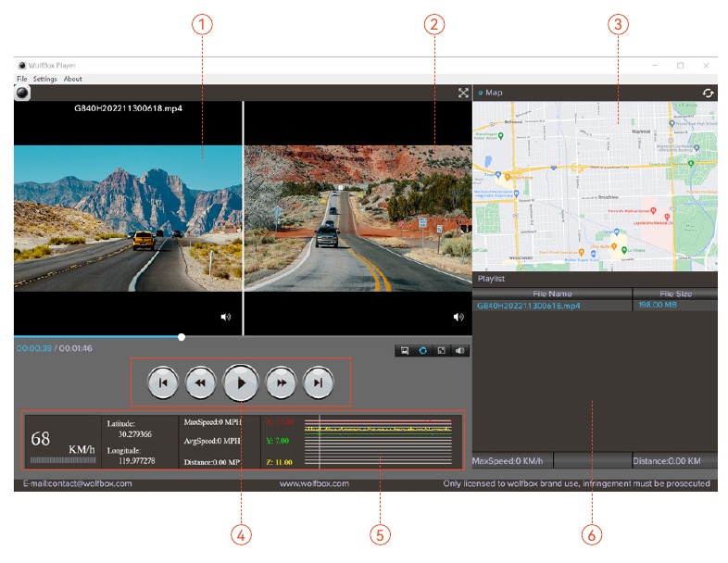728x563 pixels.
Task: Open the Settings menu
Action: point(44,79)
